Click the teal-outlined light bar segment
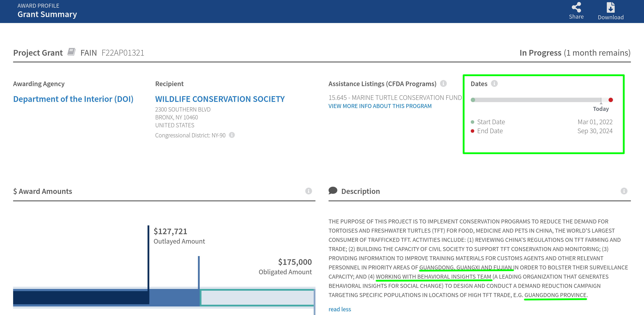 (257, 297)
